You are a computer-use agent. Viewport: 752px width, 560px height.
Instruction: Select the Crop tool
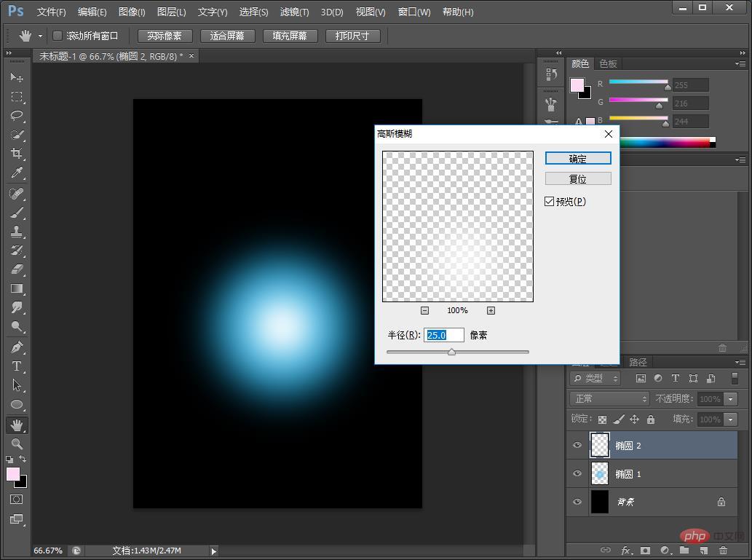(x=17, y=154)
